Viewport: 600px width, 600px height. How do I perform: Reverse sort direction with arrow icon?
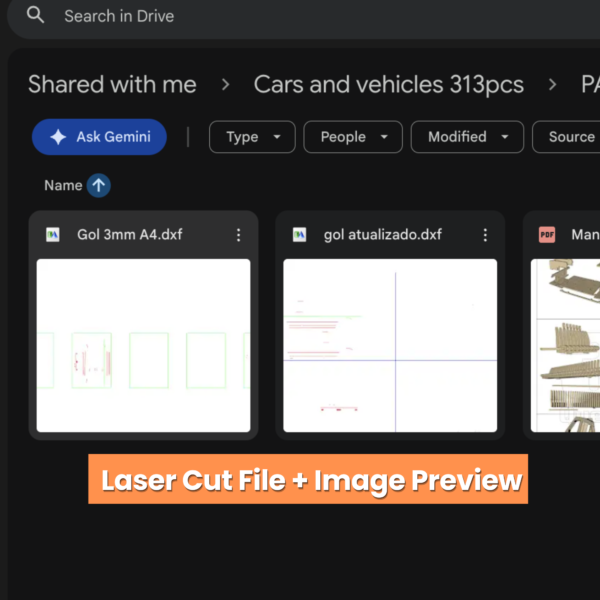pyautogui.click(x=99, y=186)
